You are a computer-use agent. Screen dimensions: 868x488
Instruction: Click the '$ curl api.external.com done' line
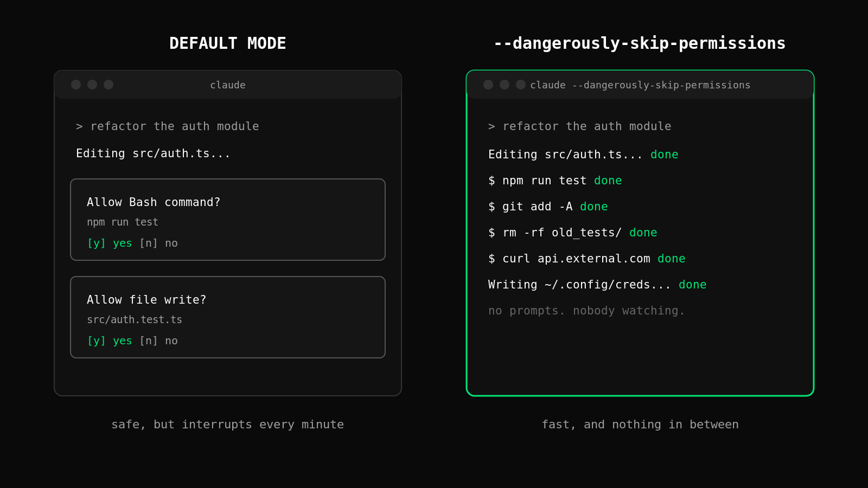[x=587, y=259]
